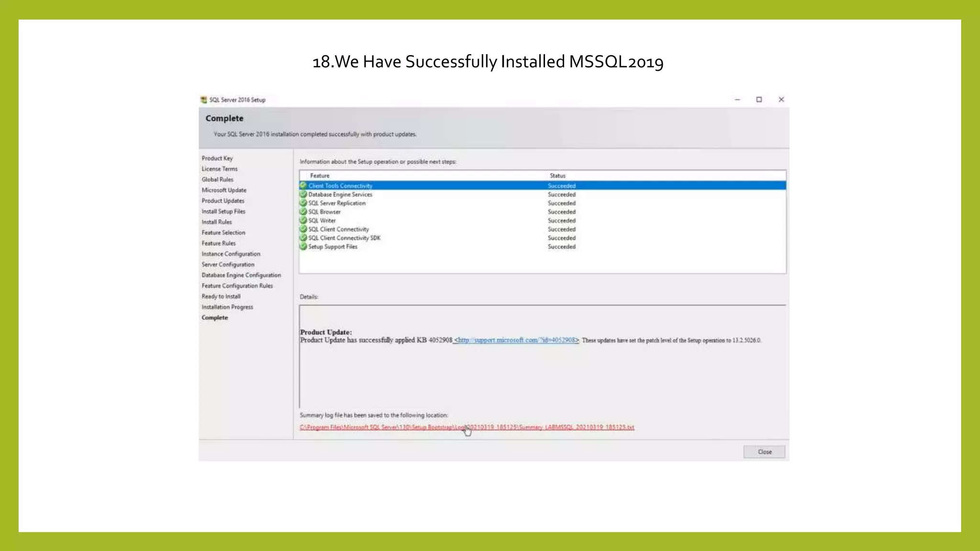Screen dimensions: 980x551
Task: Click green check icon beside Setup Support Files
Action: tap(303, 246)
